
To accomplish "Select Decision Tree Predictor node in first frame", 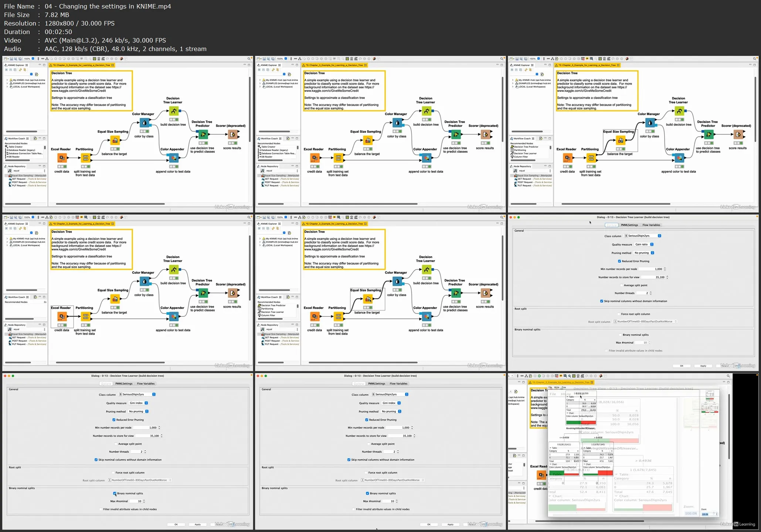I will (203, 134).
